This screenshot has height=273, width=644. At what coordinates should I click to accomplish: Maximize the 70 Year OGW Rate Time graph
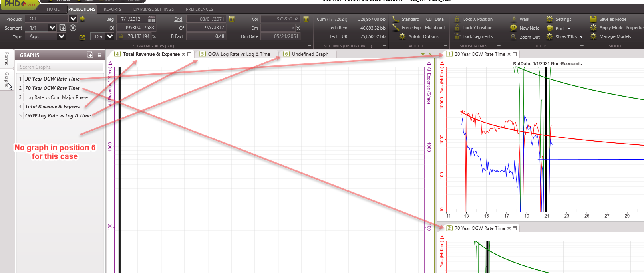coord(515,228)
